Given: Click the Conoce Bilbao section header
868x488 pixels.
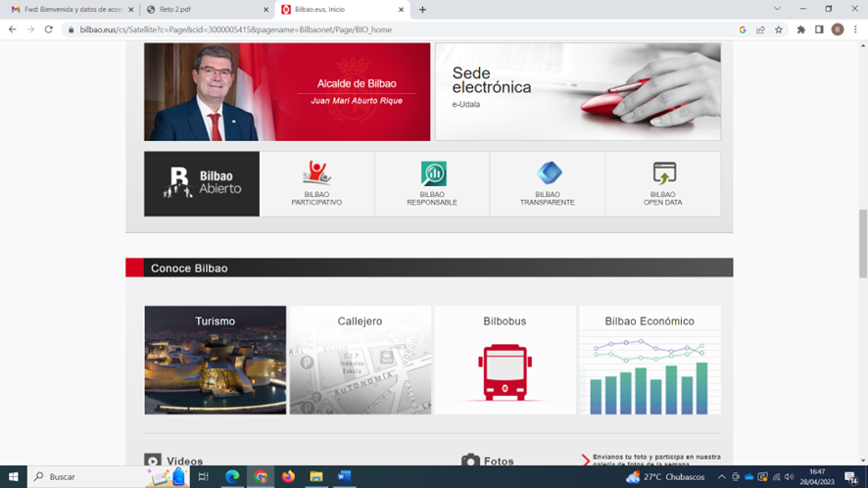Looking at the screenshot, I should (429, 268).
